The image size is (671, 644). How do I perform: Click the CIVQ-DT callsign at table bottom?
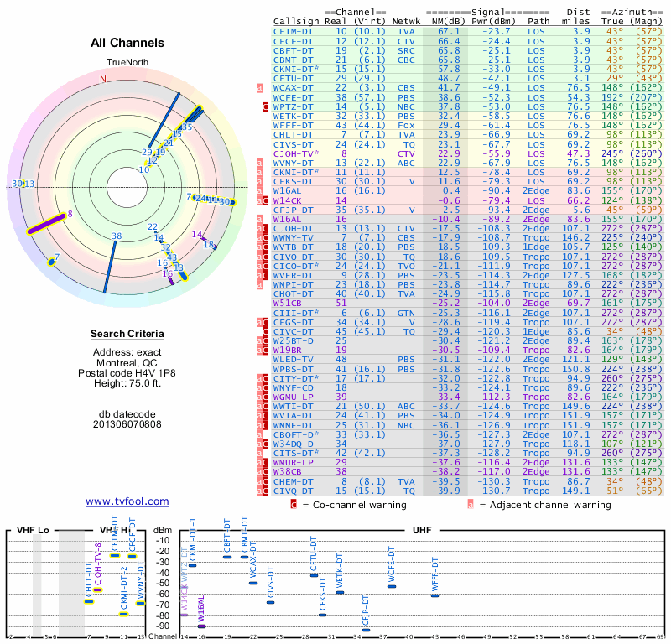coord(293,491)
